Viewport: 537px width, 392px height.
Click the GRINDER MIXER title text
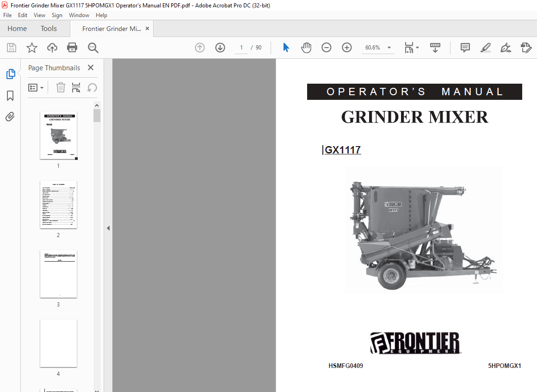coord(414,117)
